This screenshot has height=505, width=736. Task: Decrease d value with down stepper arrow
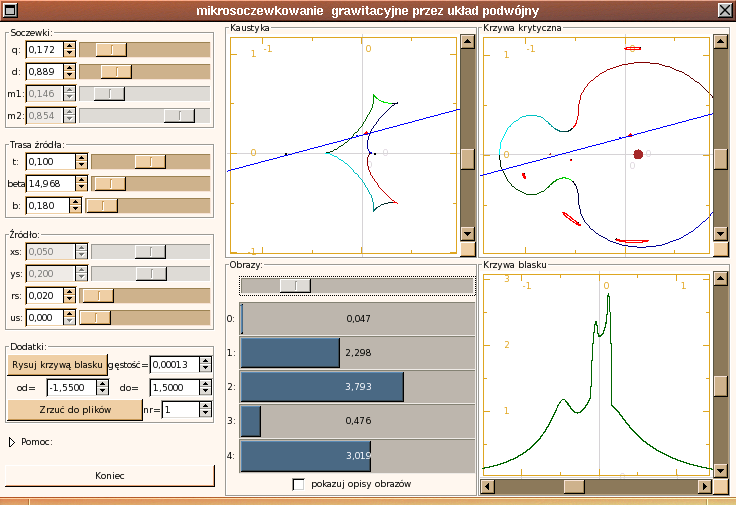[x=69, y=75]
